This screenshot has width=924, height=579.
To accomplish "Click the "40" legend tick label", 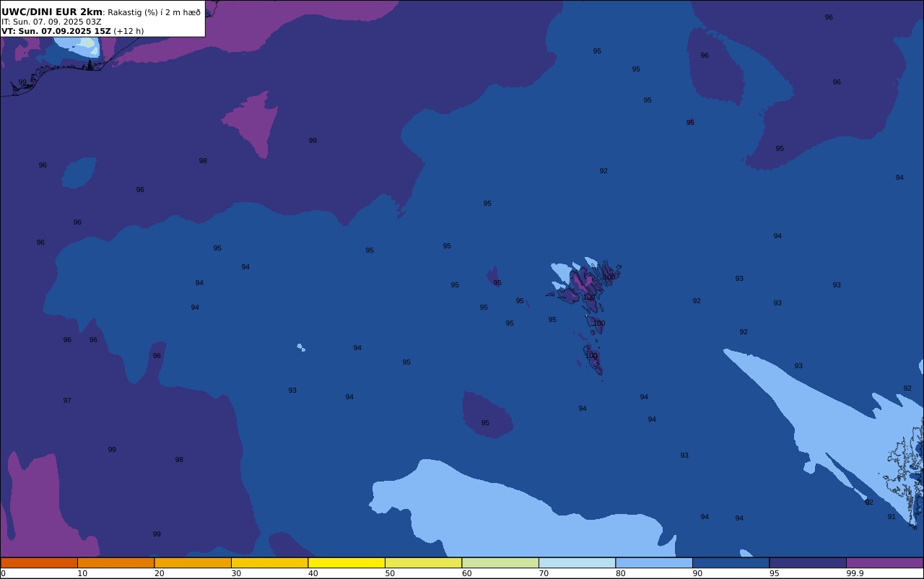I will coord(313,573).
